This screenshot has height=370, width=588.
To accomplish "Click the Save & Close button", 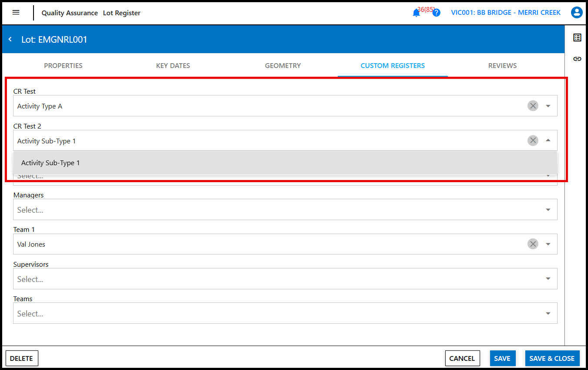I will point(552,358).
